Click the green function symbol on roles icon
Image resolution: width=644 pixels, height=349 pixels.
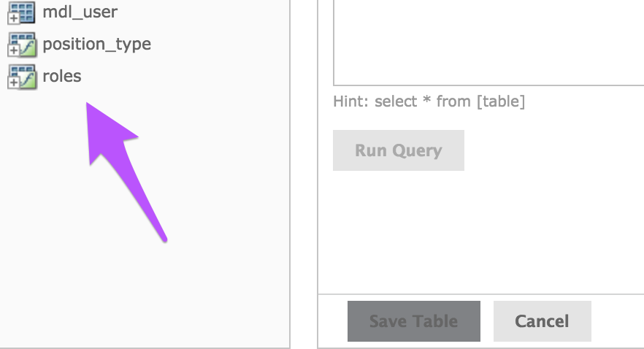[x=28, y=80]
